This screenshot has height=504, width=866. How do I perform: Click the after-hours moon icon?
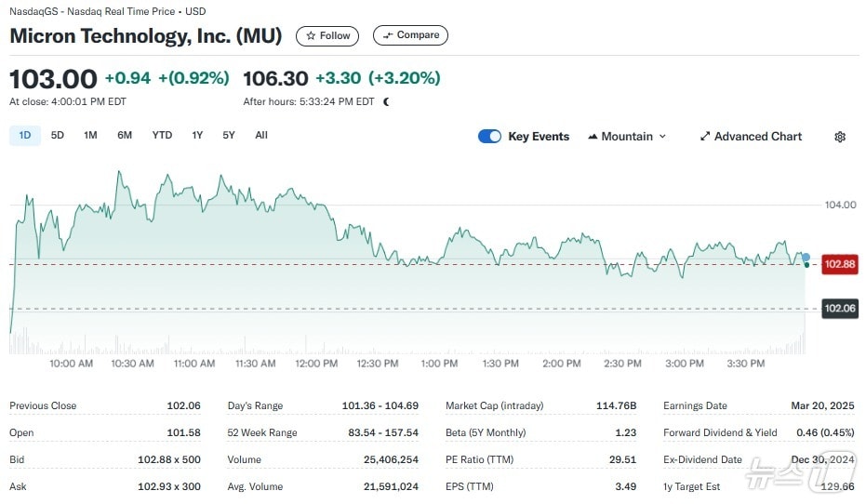click(386, 101)
